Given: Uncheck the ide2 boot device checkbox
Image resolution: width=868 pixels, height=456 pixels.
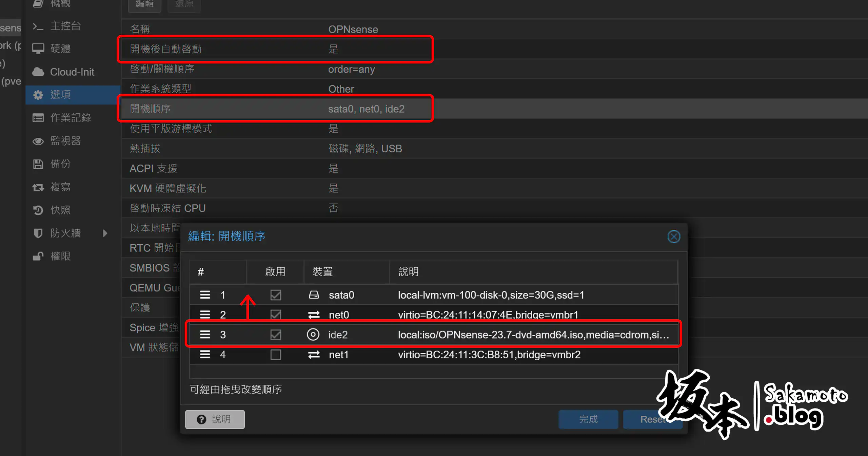Looking at the screenshot, I should (276, 335).
